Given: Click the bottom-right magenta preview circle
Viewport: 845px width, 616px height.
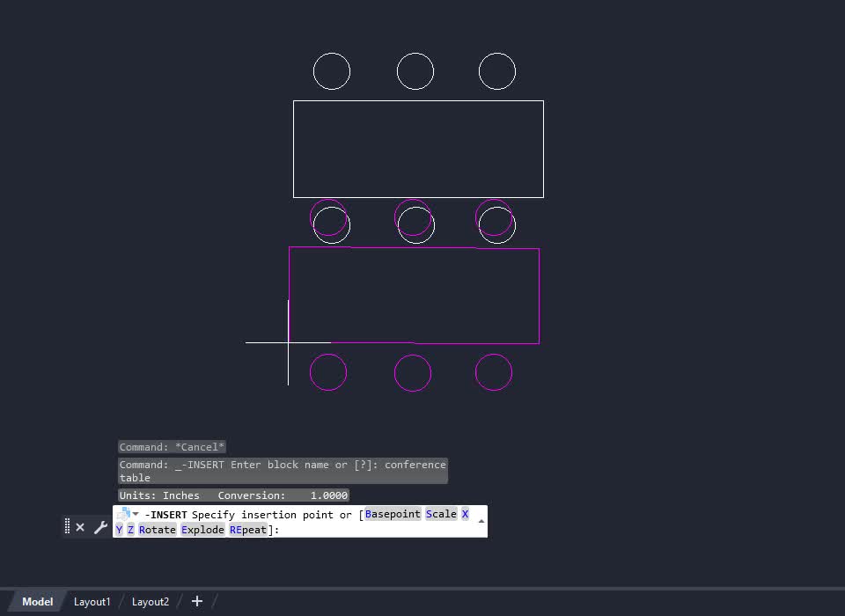Looking at the screenshot, I should click(494, 372).
